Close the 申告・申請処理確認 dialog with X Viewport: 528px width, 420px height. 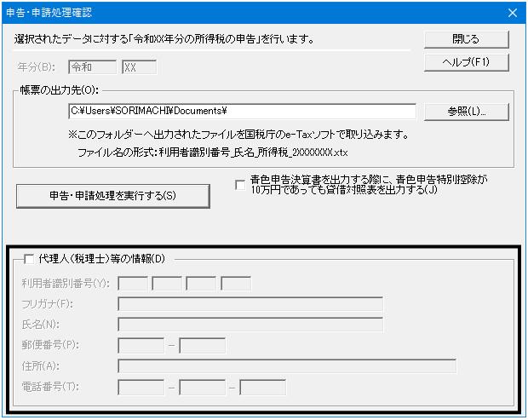tap(512, 13)
